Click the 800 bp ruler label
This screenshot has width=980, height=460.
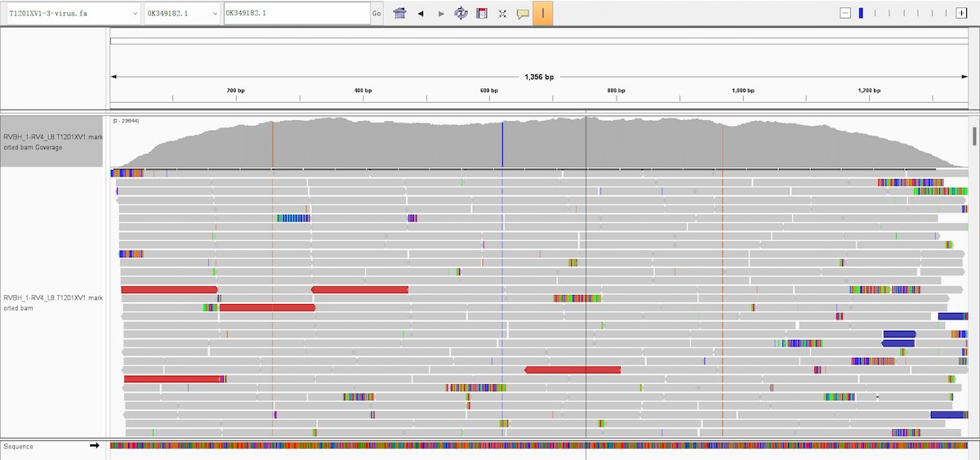(616, 90)
